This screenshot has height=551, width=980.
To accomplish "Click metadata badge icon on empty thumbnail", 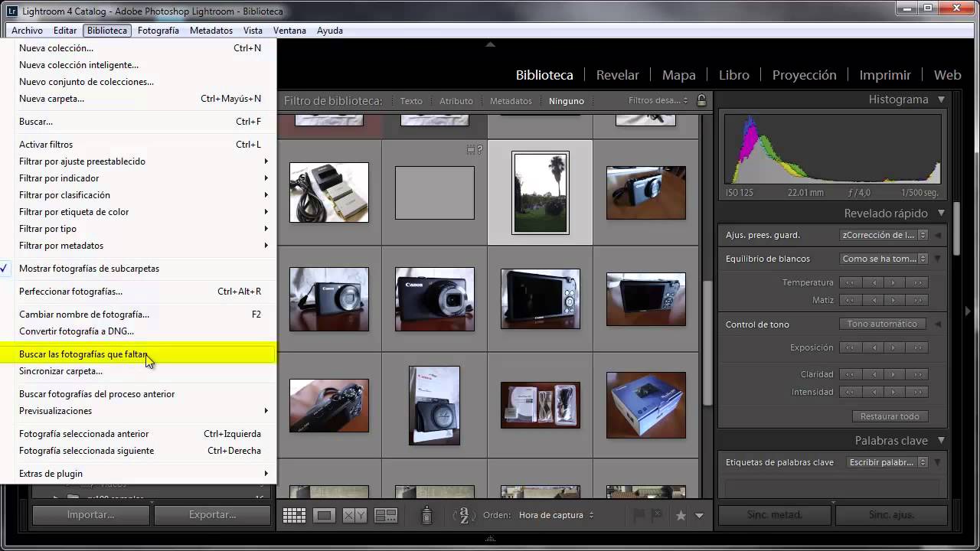I will pyautogui.click(x=475, y=150).
